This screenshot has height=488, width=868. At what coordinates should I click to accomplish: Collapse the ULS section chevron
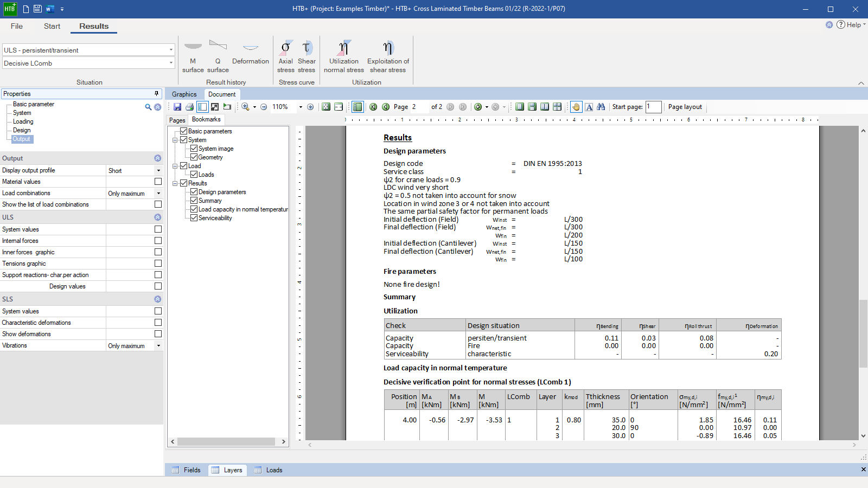[x=157, y=217]
